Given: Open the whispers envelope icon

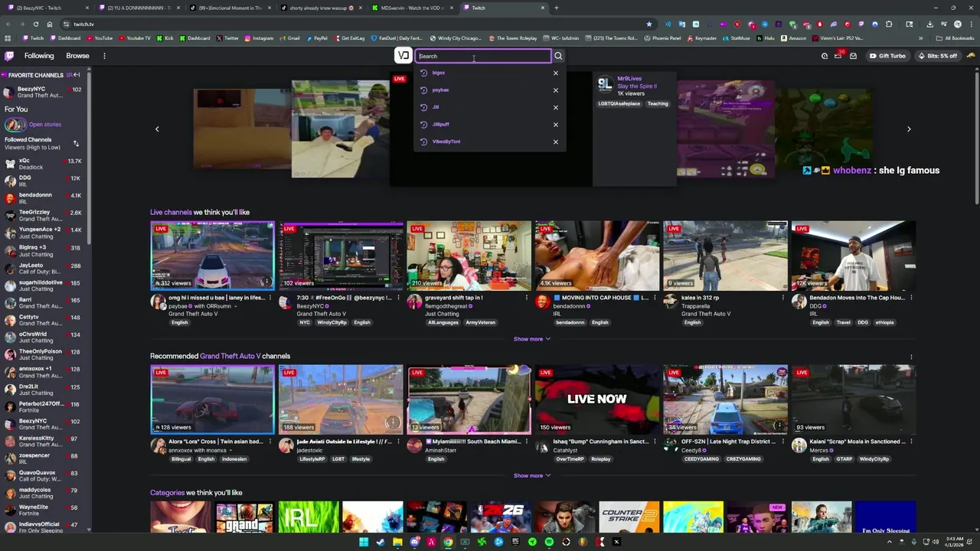Looking at the screenshot, I should pos(853,56).
